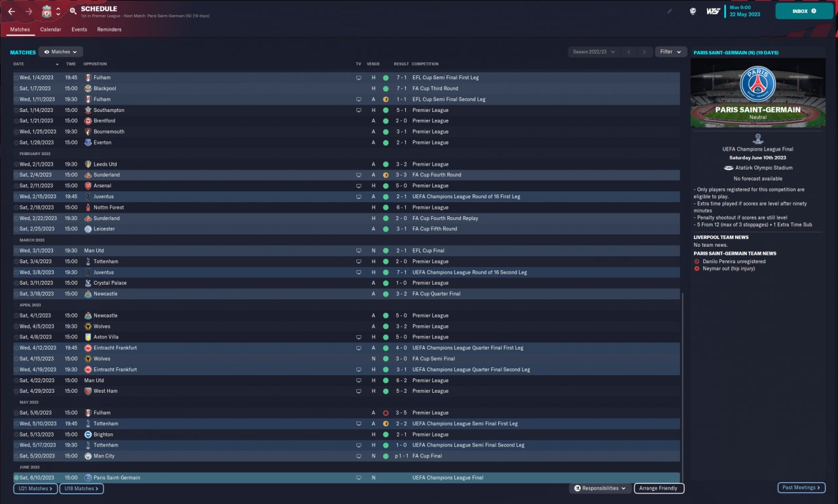Click the club switcher up/down chevrons

pos(58,12)
